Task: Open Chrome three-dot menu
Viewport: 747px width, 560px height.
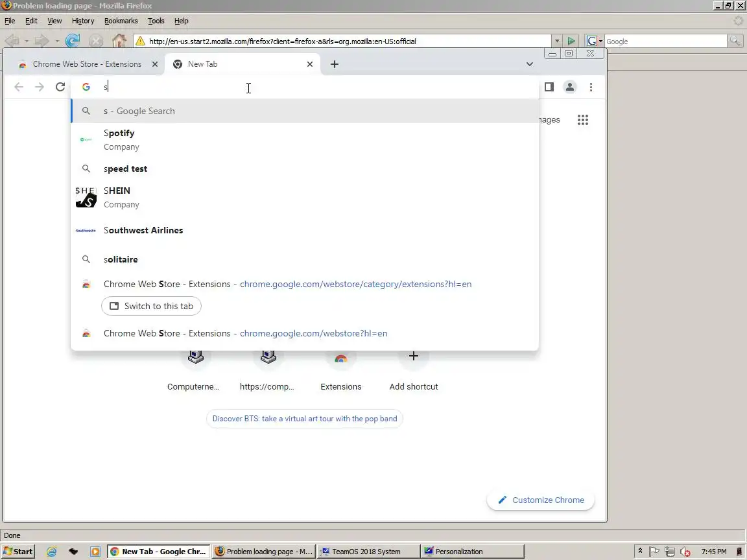Action: pyautogui.click(x=591, y=87)
